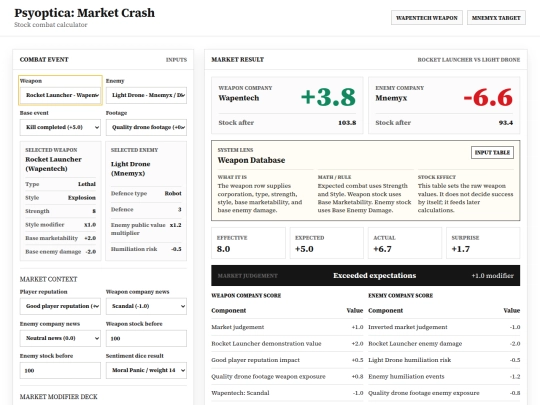The width and height of the screenshot is (540, 405).
Task: Click the MNEMYX TARGET button
Action: [496, 18]
